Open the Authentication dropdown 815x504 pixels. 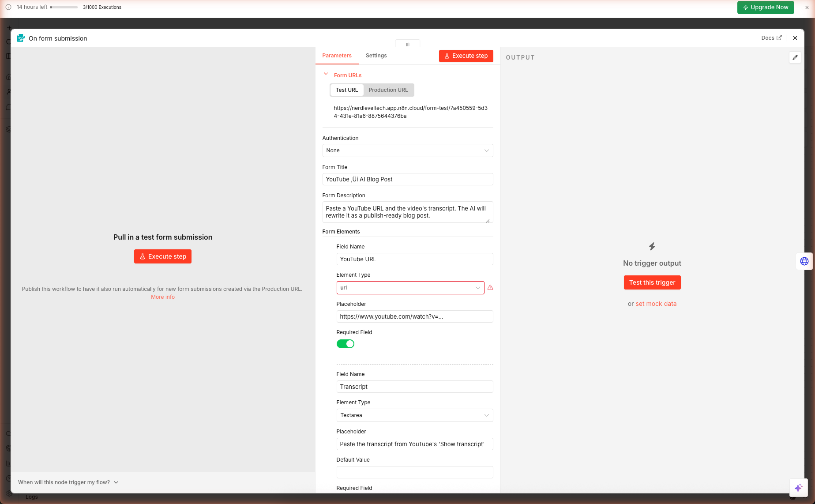click(x=407, y=150)
